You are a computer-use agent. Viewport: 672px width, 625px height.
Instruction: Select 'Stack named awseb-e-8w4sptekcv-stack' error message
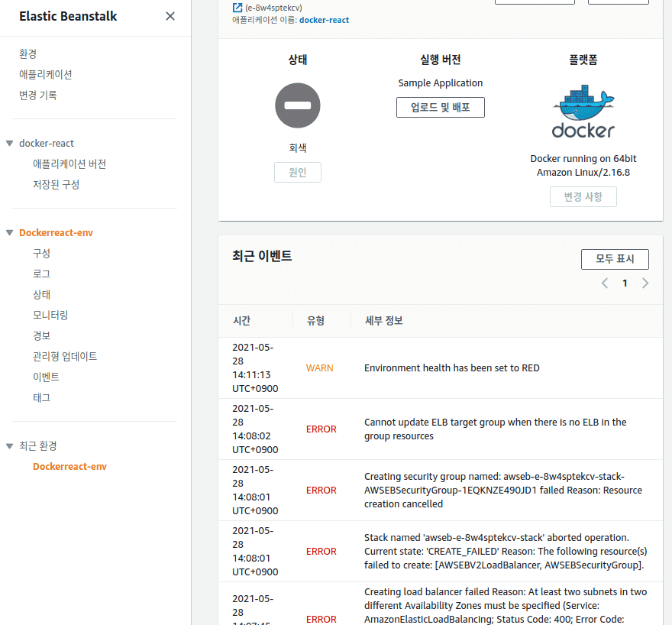pos(506,552)
